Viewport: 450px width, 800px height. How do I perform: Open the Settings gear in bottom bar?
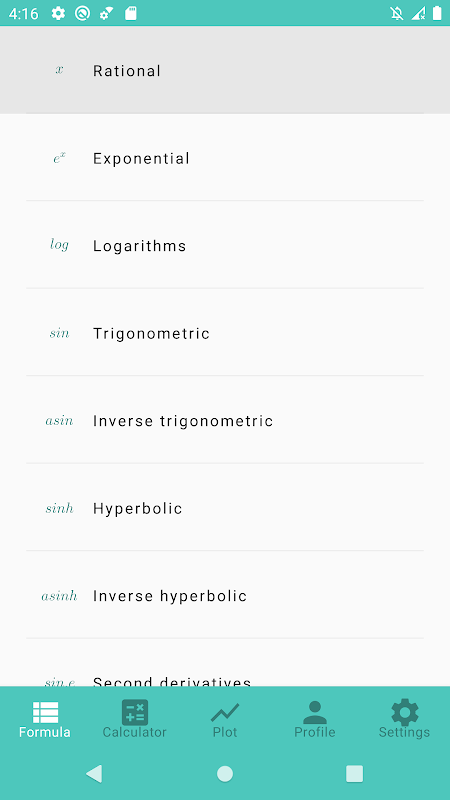pyautogui.click(x=405, y=712)
